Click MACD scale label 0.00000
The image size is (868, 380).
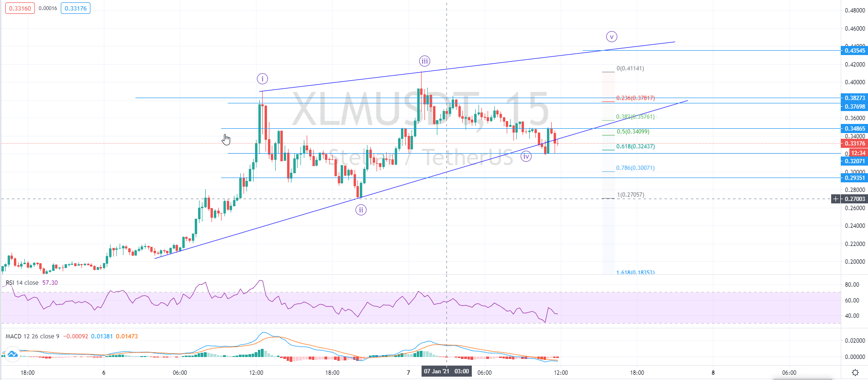click(x=855, y=357)
